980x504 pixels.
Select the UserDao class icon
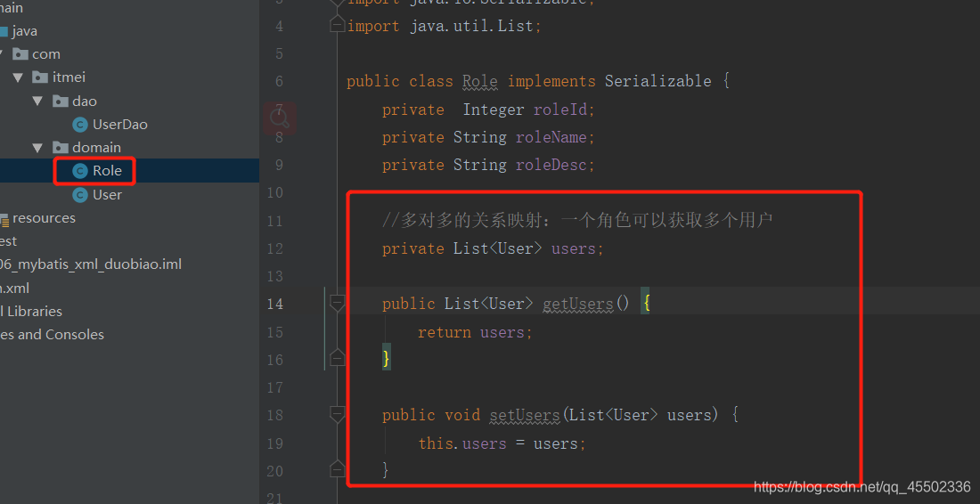pyautogui.click(x=80, y=125)
